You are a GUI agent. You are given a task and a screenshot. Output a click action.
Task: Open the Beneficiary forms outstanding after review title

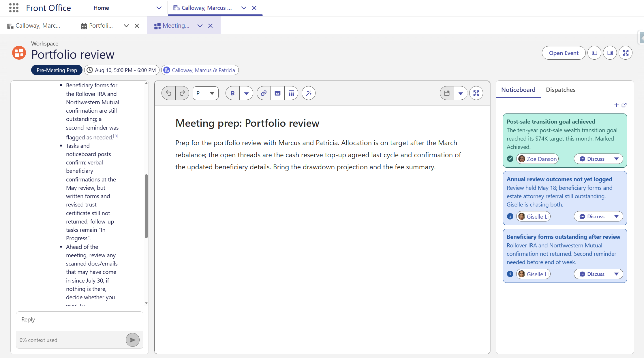point(563,237)
